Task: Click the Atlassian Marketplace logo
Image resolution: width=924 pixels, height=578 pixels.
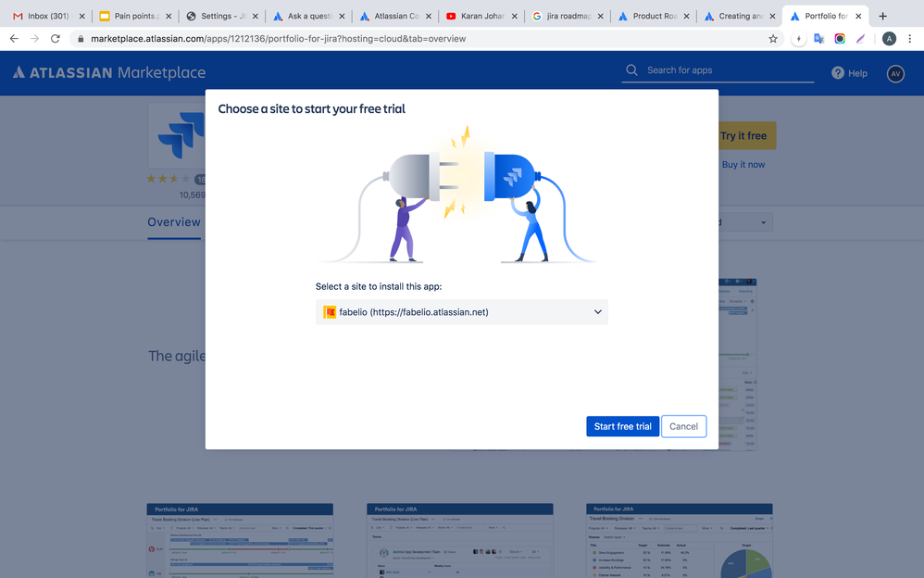Action: point(109,72)
